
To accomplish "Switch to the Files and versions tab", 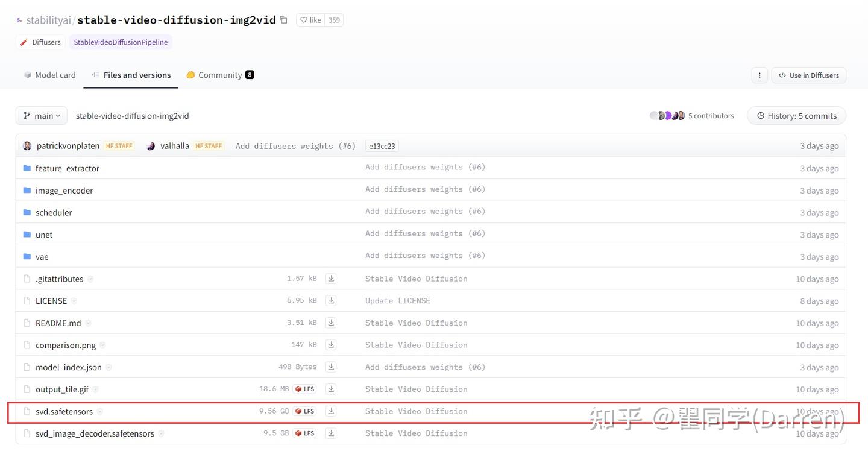I will 131,75.
